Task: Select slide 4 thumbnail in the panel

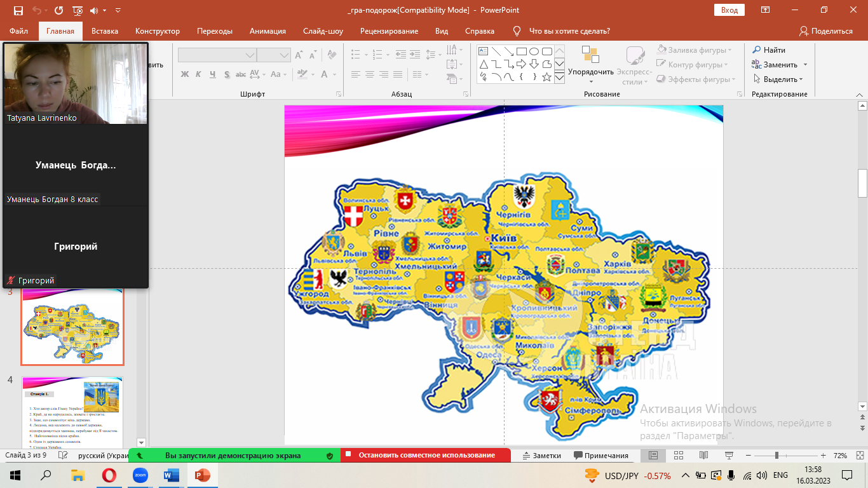Action: pyautogui.click(x=72, y=412)
